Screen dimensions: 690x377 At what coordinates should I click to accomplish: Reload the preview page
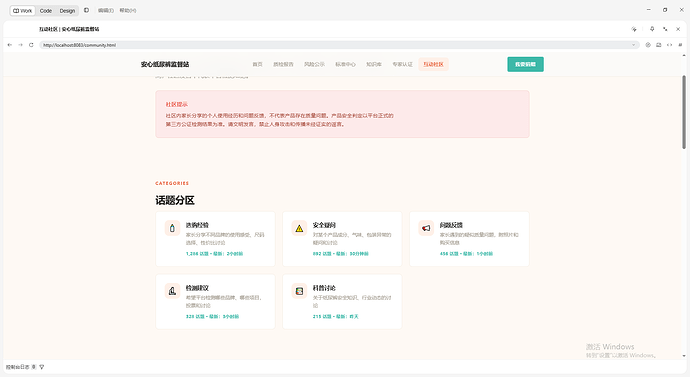click(31, 45)
